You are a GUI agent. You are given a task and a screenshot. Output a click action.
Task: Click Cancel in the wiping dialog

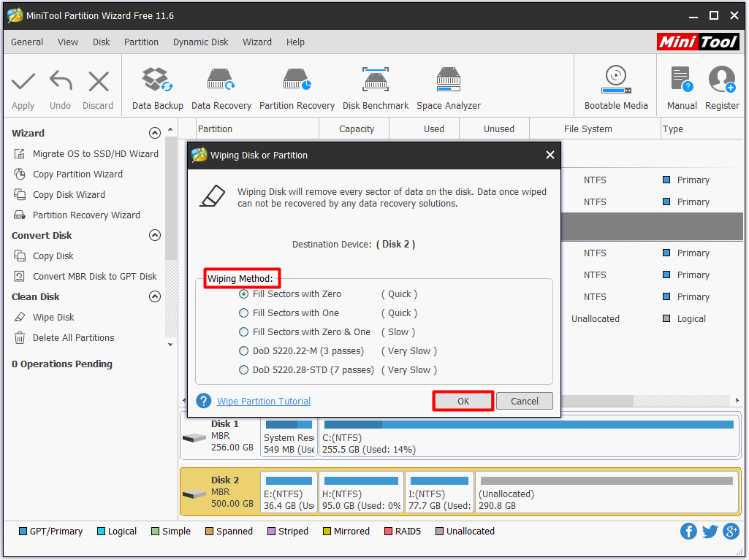(x=525, y=401)
